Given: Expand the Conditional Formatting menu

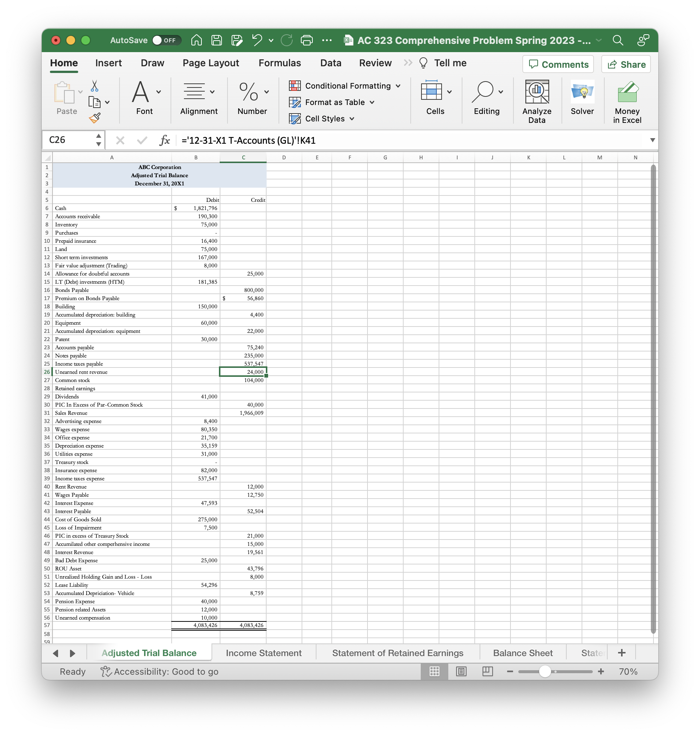Looking at the screenshot, I should [x=398, y=86].
